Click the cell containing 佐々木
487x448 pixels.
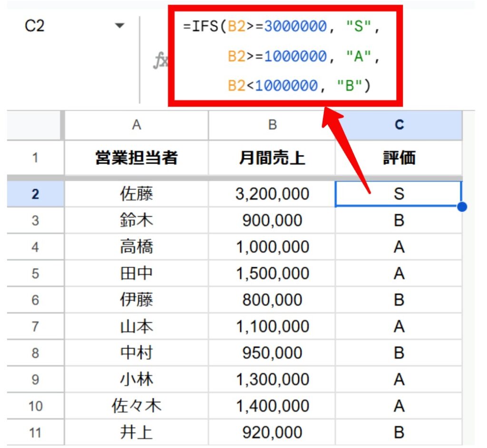click(x=136, y=406)
